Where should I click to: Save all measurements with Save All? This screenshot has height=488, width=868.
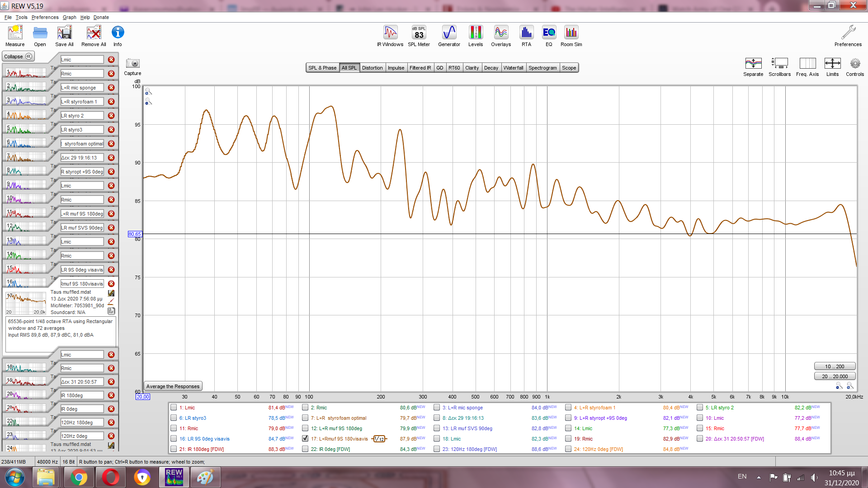[64, 36]
